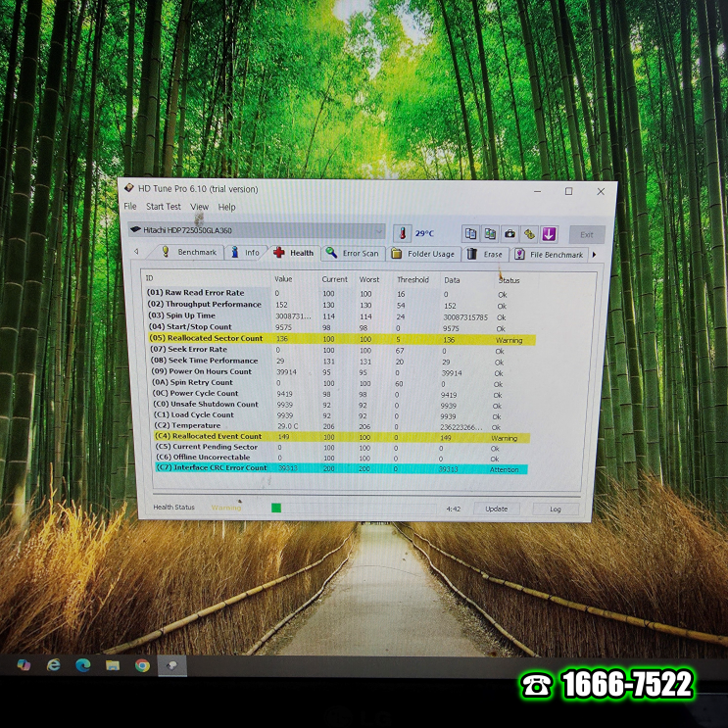The image size is (728, 728).
Task: Click the 29°C temperature reading
Action: pos(424,233)
